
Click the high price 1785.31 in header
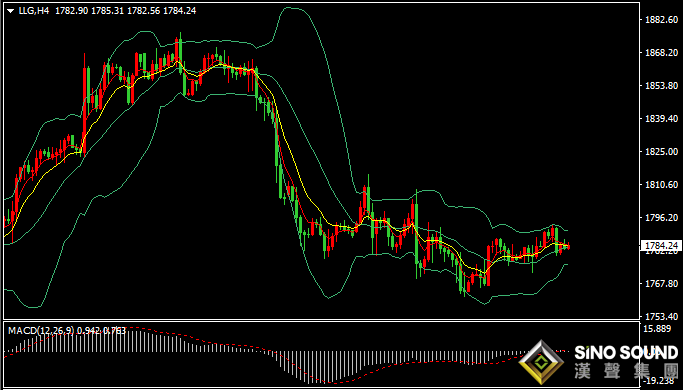(x=107, y=11)
